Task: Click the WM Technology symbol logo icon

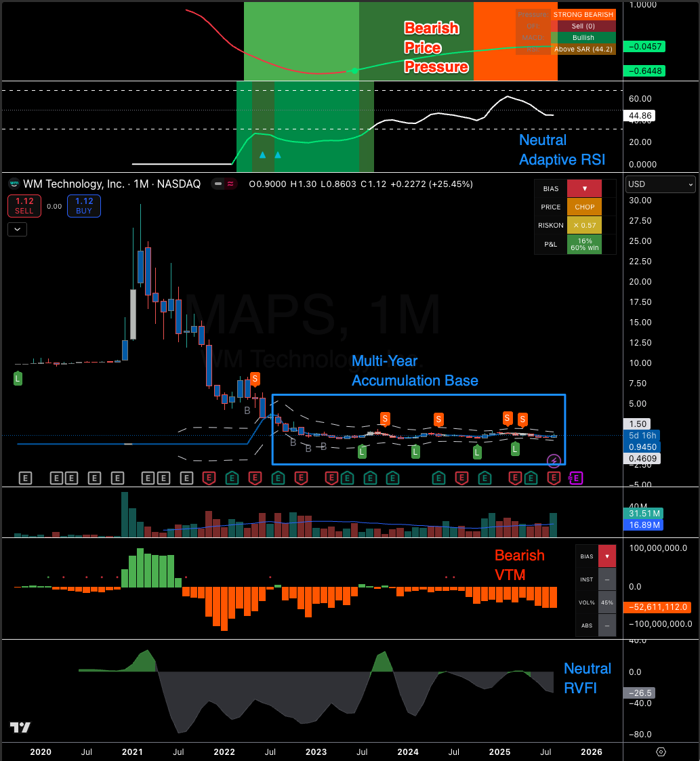Action: (14, 184)
